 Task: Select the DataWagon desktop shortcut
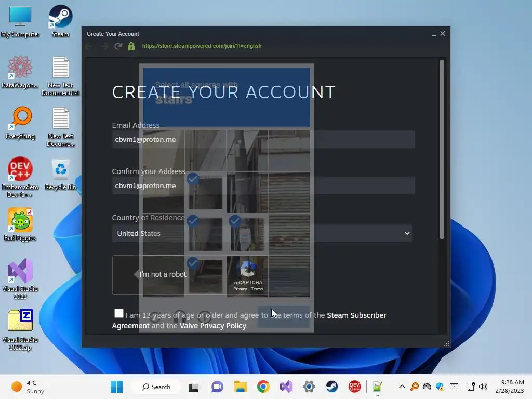(x=20, y=72)
